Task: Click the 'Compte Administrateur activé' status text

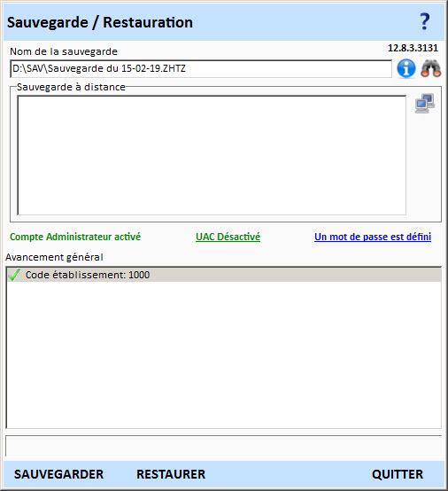Action: point(75,237)
